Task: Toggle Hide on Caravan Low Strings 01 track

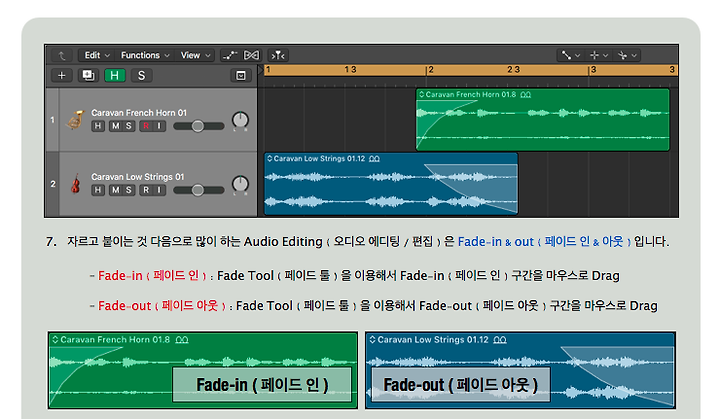Action: tap(98, 190)
